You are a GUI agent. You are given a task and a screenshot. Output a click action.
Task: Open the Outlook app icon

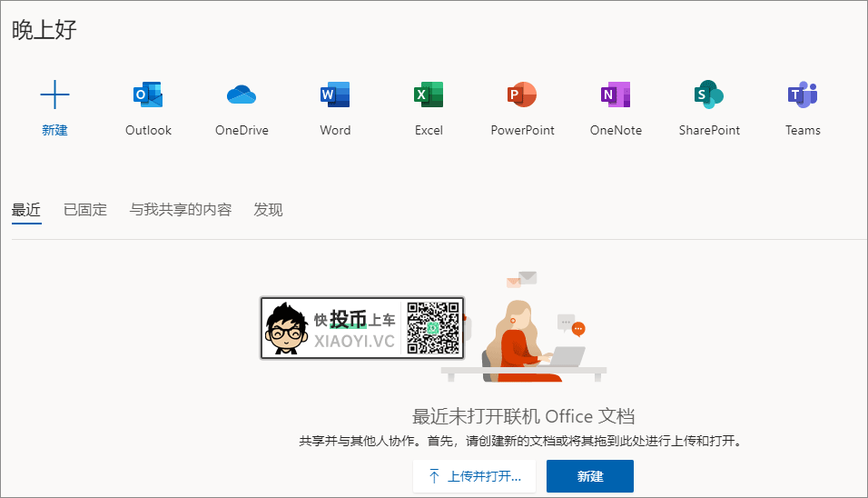tap(148, 95)
